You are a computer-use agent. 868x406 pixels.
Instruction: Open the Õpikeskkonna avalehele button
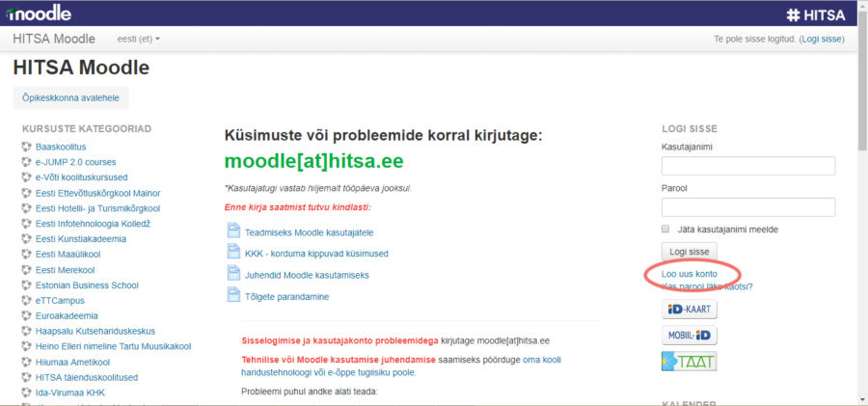click(x=70, y=97)
